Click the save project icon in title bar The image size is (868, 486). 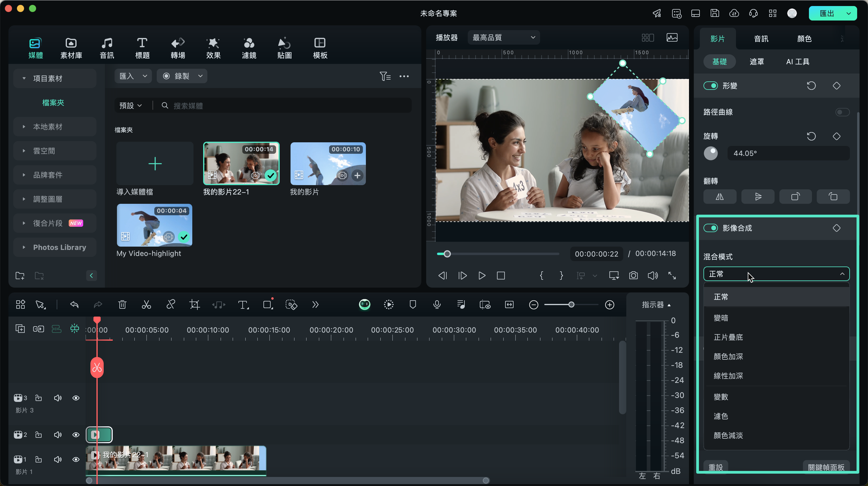point(715,13)
